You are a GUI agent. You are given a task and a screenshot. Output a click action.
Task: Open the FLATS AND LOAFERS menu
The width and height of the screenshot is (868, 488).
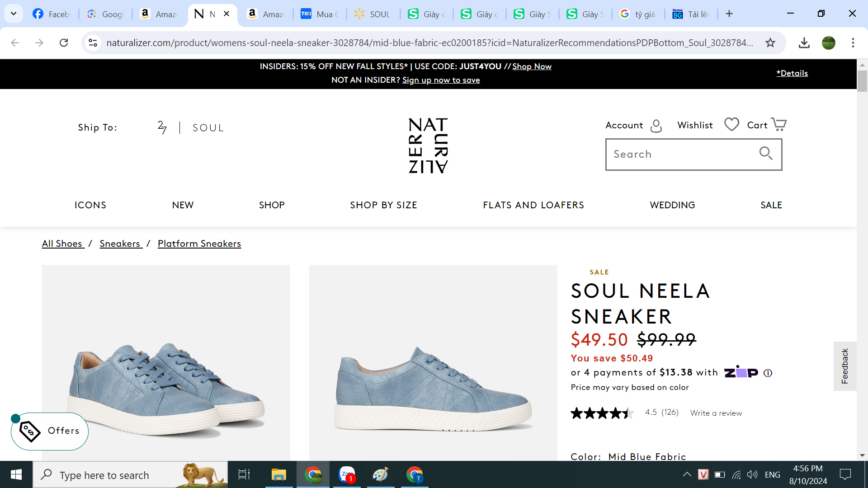[533, 205]
